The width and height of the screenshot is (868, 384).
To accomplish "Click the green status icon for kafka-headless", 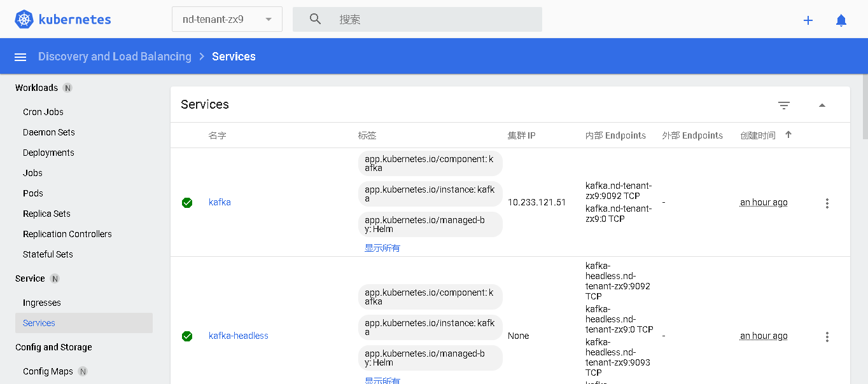I will click(187, 336).
